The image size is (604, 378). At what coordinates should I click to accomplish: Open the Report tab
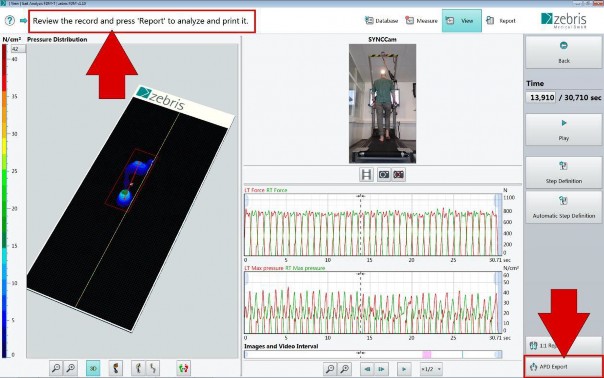click(x=501, y=21)
